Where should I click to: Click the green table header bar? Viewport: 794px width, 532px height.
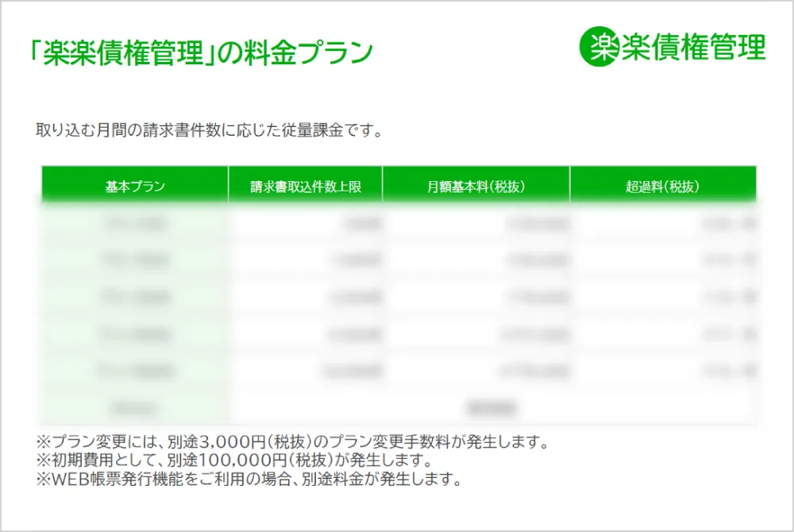(397, 184)
